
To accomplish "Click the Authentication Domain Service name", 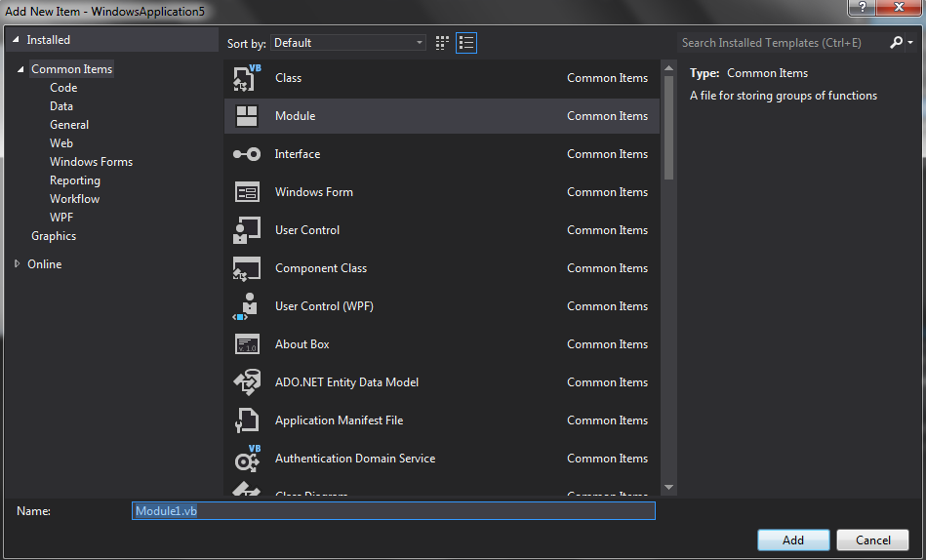I will (355, 459).
